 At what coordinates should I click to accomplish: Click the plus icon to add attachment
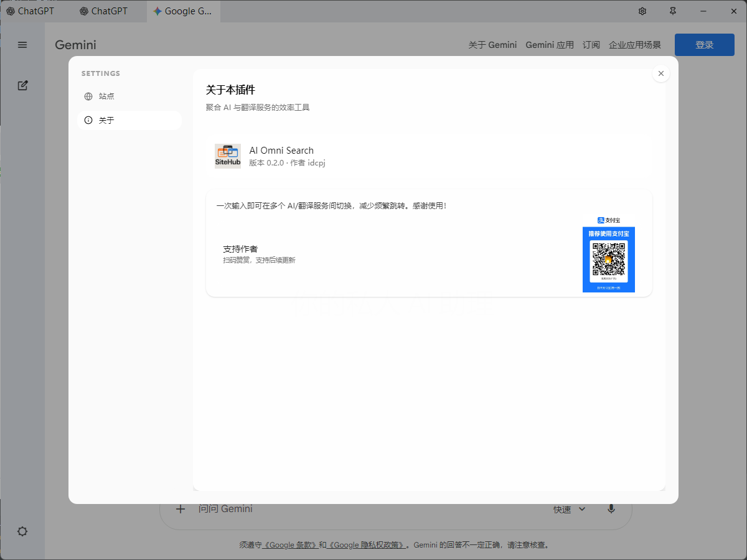[x=181, y=509]
